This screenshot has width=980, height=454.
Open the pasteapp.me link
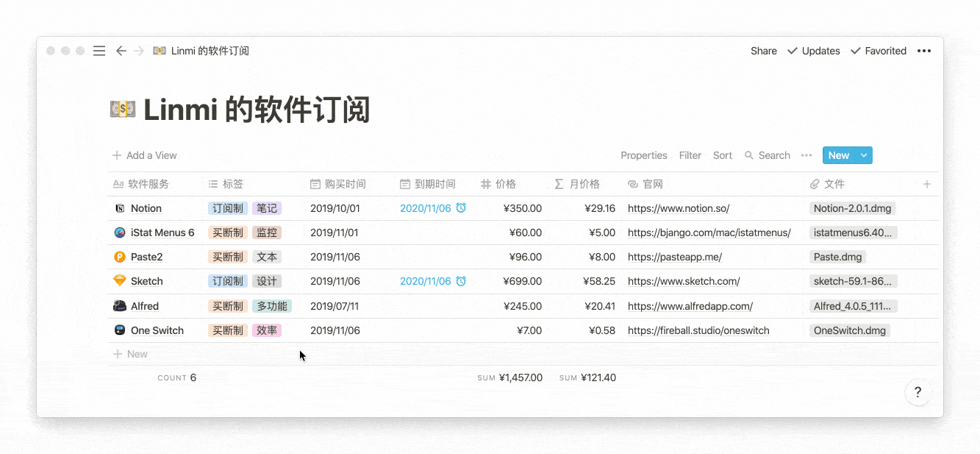click(x=675, y=257)
